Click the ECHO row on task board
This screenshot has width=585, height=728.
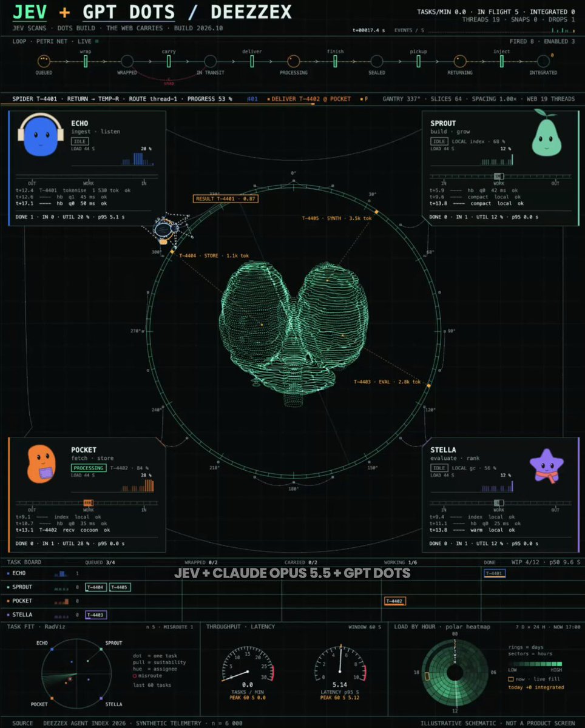(292, 573)
